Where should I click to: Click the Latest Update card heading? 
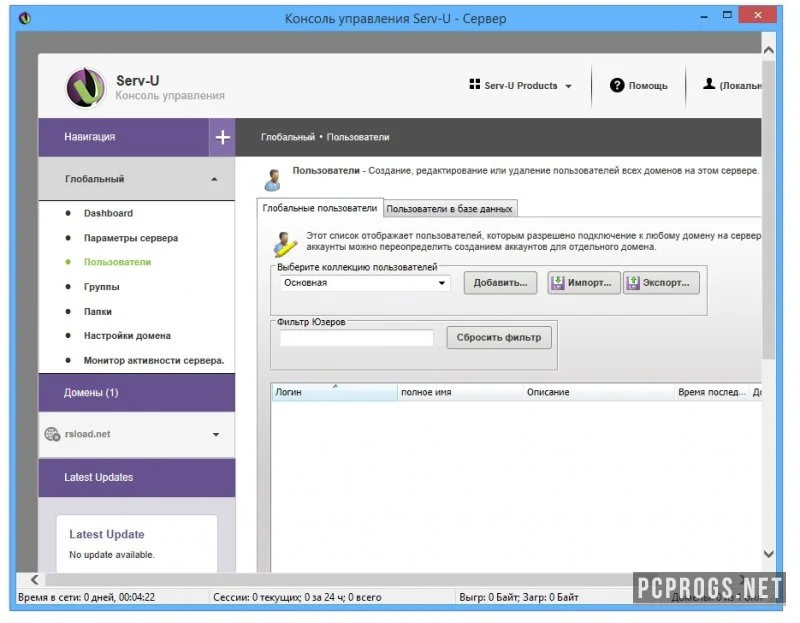click(107, 534)
